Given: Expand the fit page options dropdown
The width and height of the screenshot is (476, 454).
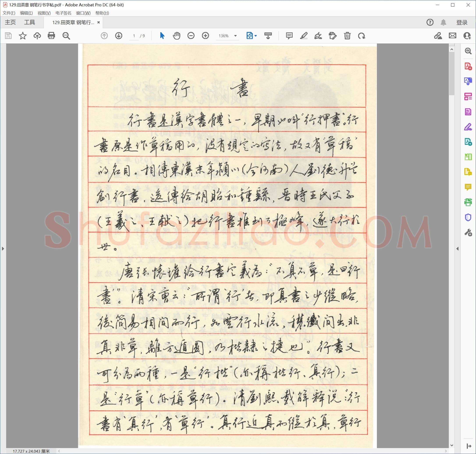Looking at the screenshot, I should point(256,36).
